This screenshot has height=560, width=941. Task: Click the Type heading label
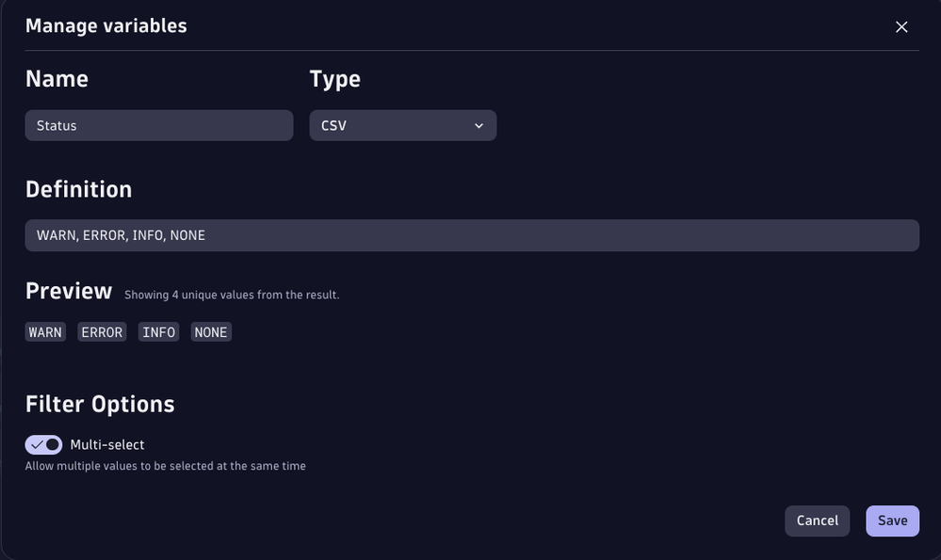tap(334, 79)
